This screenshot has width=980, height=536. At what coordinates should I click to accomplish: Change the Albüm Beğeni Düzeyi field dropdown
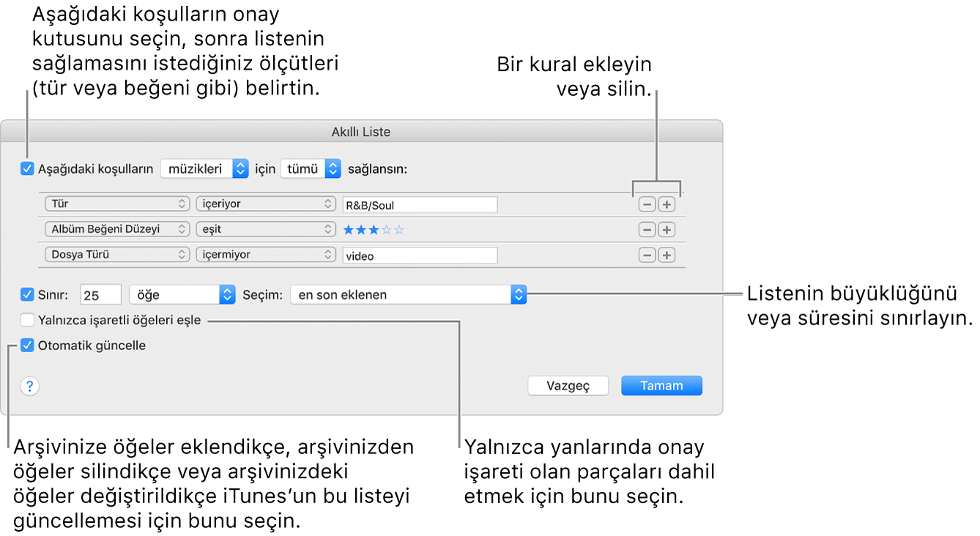(x=117, y=230)
